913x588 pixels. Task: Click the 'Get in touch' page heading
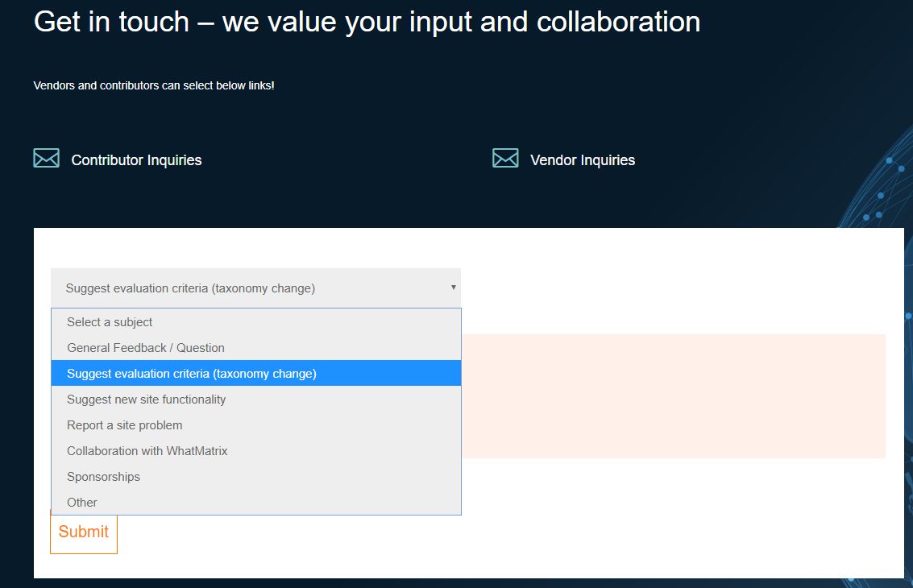click(367, 22)
